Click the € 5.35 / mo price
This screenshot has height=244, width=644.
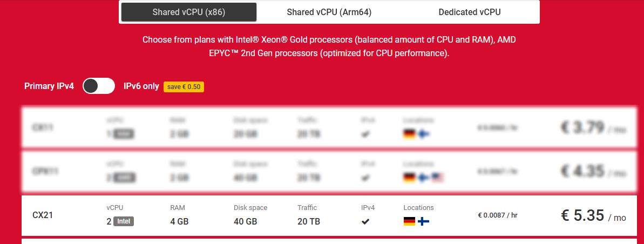593,216
